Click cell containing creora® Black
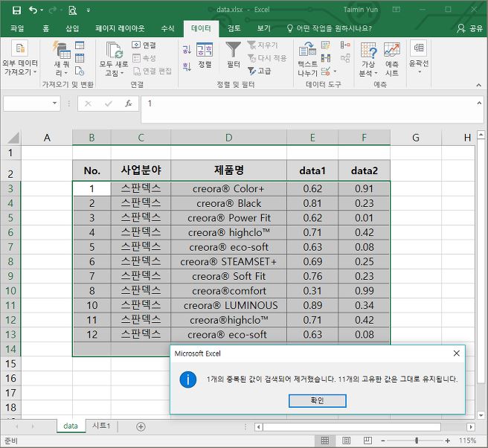The height and width of the screenshot is (448, 488). pos(229,203)
